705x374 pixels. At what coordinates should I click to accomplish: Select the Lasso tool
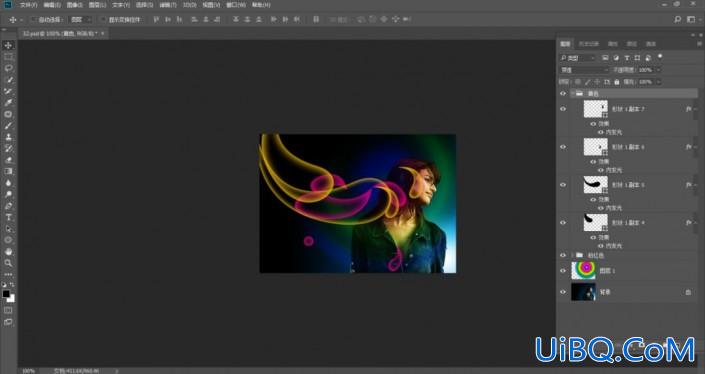coord(8,68)
